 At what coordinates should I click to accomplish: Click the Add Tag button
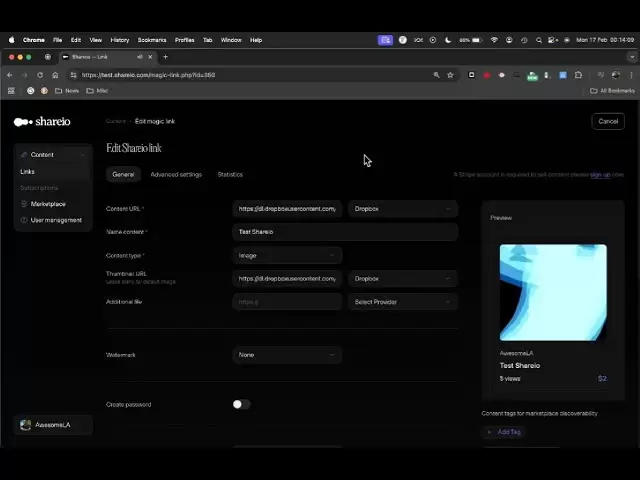[x=504, y=432]
